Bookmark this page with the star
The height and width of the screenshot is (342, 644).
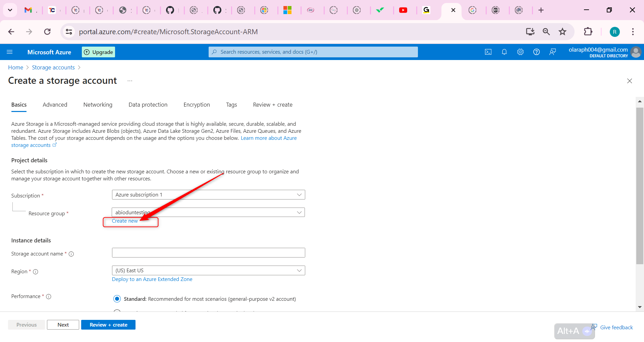(x=562, y=32)
